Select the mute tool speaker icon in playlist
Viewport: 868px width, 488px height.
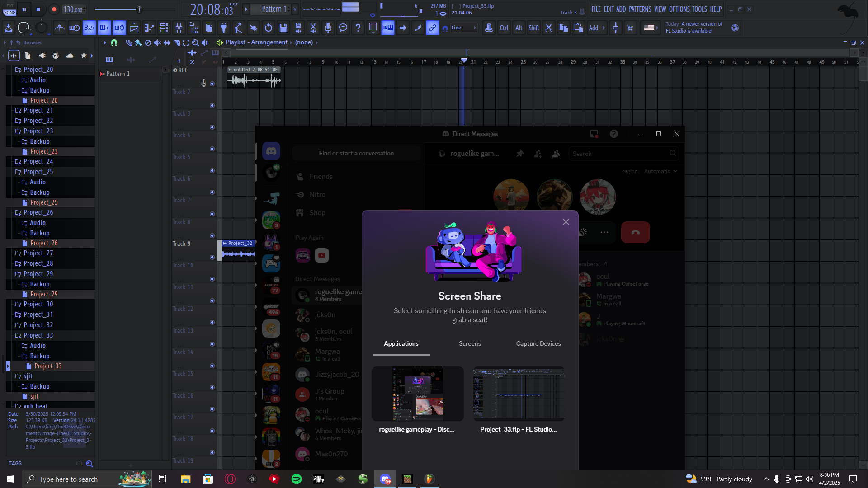157,42
